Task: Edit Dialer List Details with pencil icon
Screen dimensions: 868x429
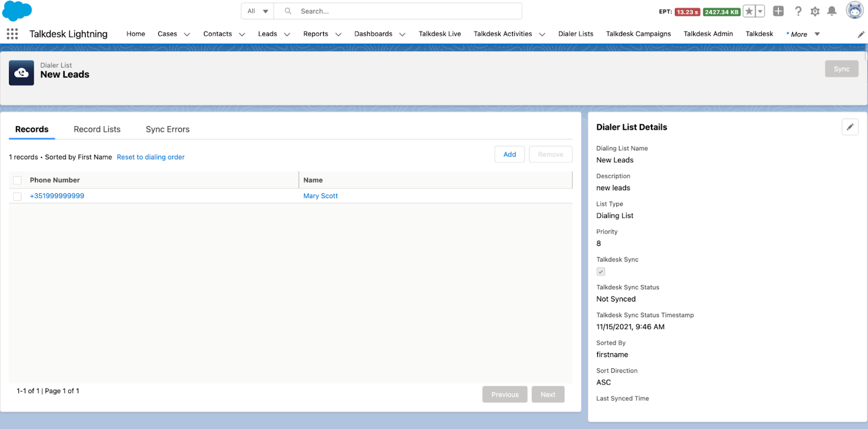Action: point(850,127)
